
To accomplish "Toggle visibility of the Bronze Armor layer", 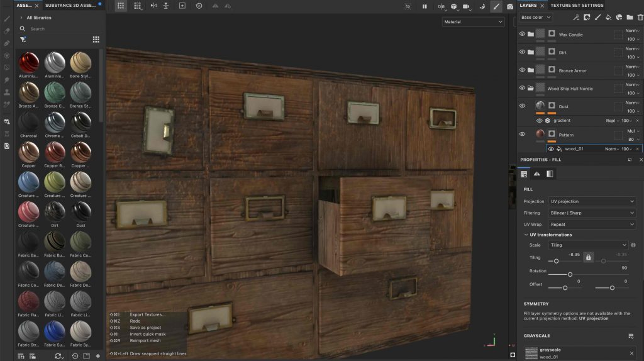I will click(x=522, y=70).
